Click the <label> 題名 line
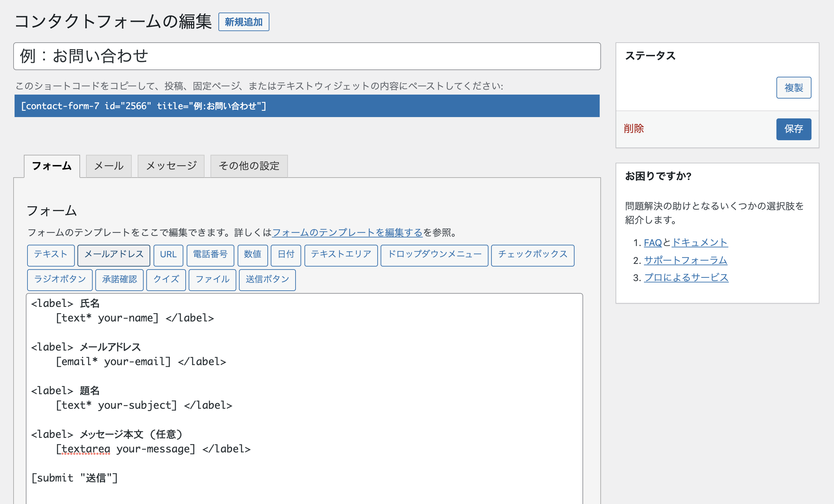 (x=65, y=391)
